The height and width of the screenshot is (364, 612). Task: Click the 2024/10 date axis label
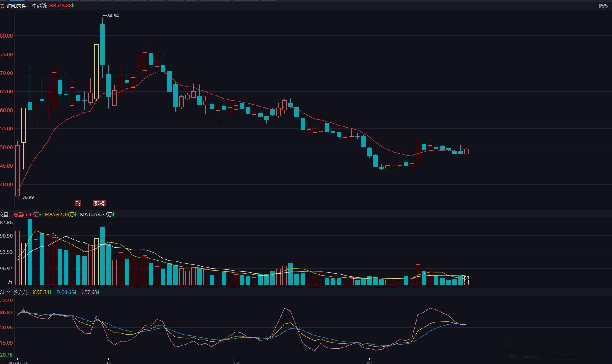pyautogui.click(x=17, y=362)
